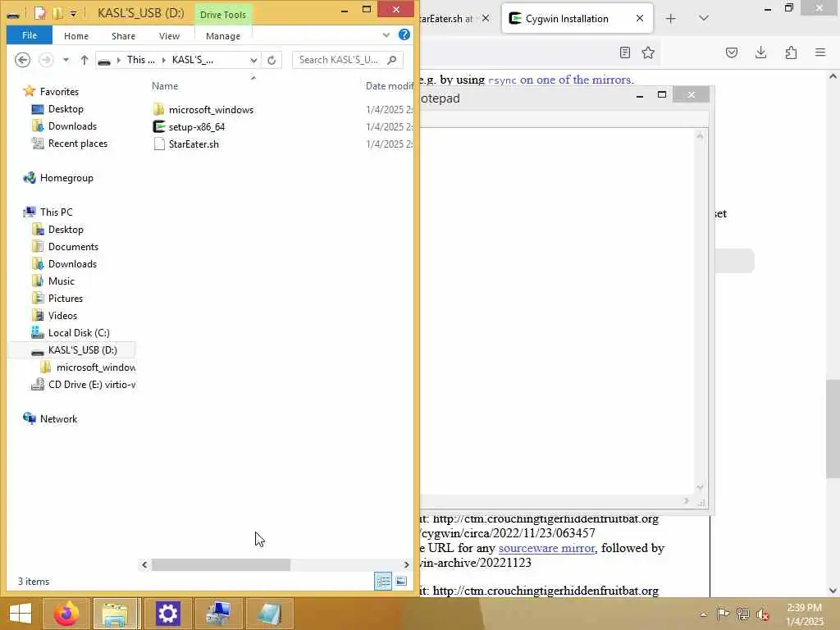Select the microsoft_windows folder icon
840x630 pixels.
158,109
